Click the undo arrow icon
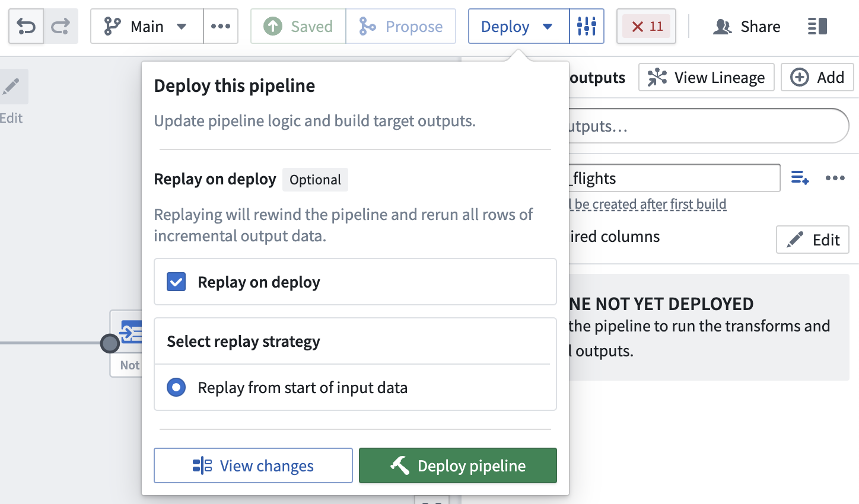Viewport: 859px width, 504px height. point(26,26)
